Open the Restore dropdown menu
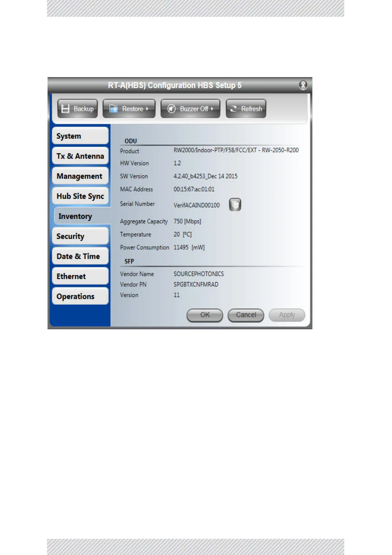 click(129, 109)
